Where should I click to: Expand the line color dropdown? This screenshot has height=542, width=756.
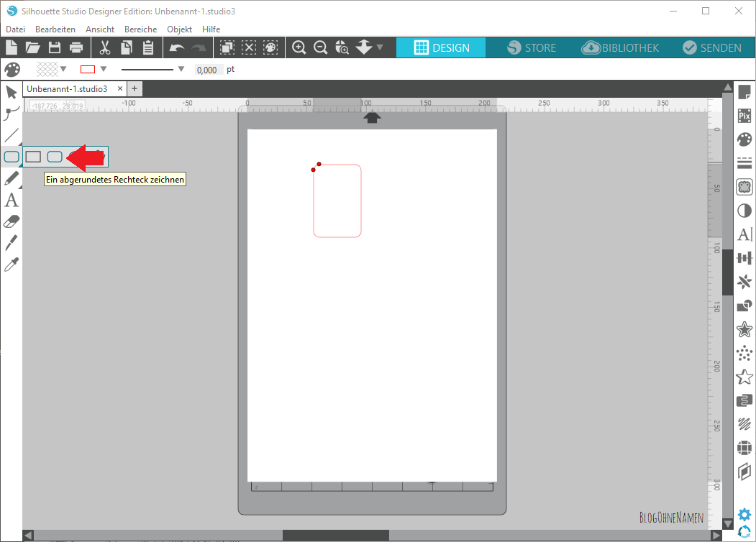click(x=104, y=69)
